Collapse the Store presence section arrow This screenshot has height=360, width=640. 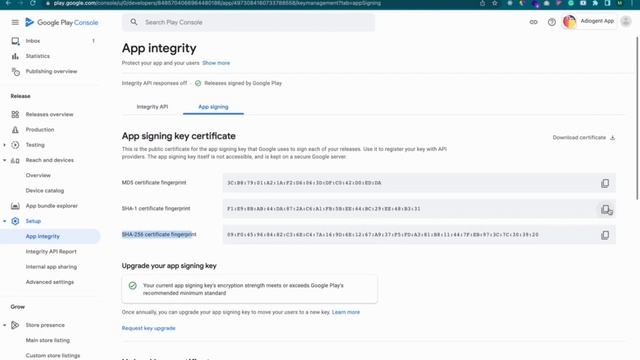point(4,325)
